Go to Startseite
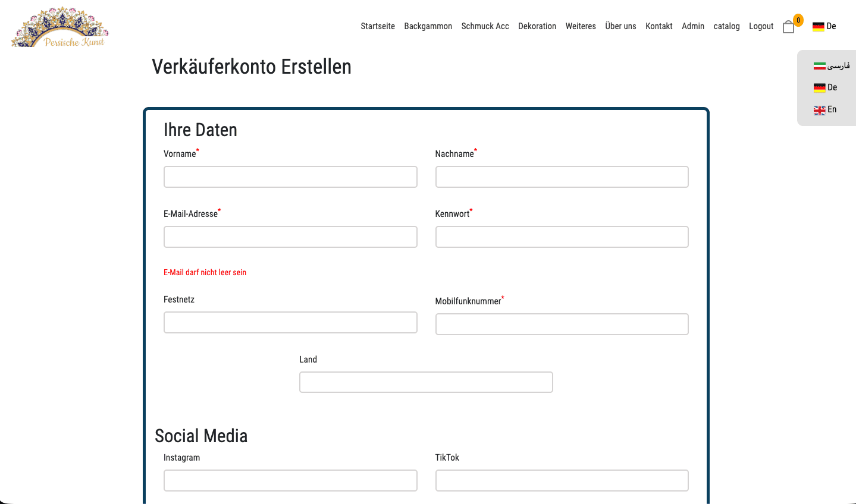Viewport: 856px width, 504px height. pyautogui.click(x=378, y=26)
